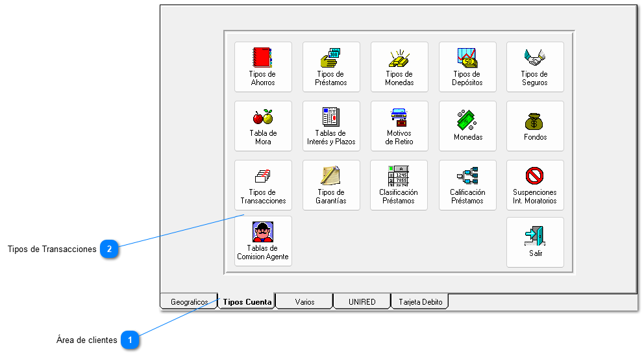
Task: Switch to the Varios tab
Action: (304, 302)
